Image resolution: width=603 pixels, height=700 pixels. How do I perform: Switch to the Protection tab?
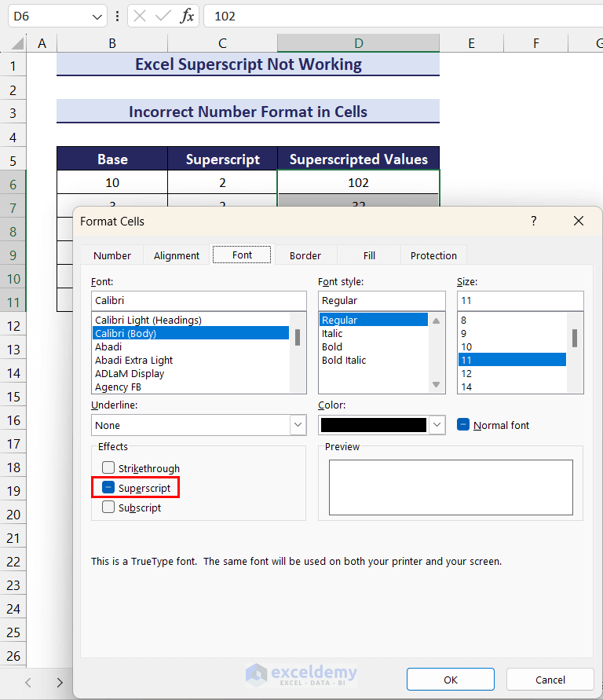coord(433,255)
